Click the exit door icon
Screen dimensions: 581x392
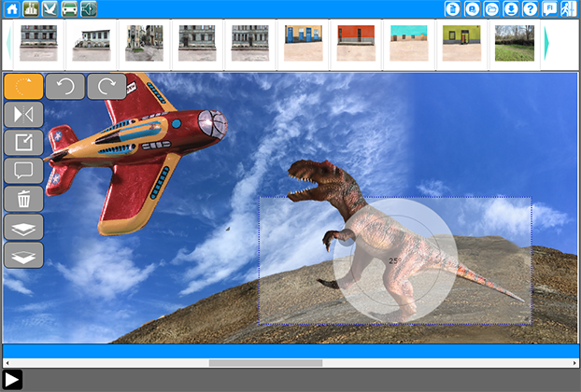tap(569, 9)
